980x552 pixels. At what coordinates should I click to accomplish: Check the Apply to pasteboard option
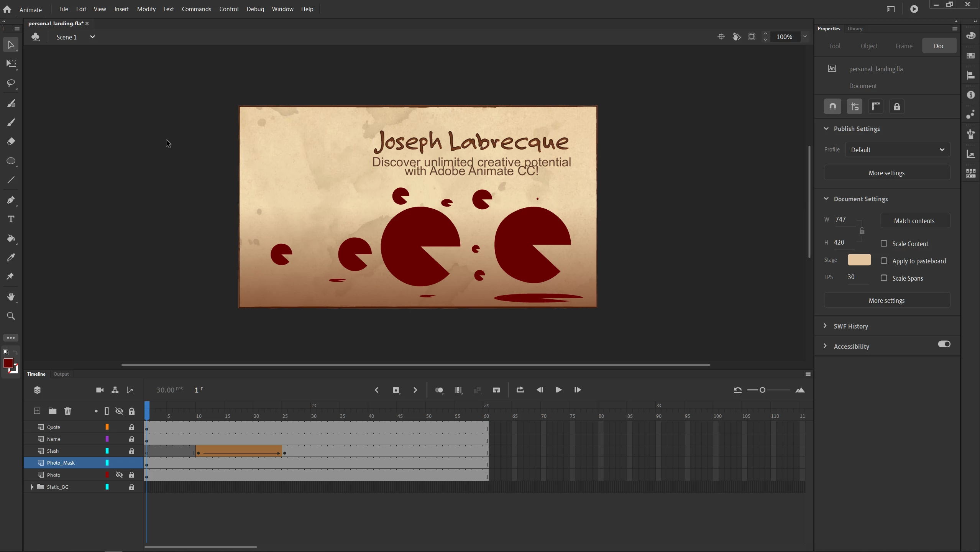click(884, 261)
